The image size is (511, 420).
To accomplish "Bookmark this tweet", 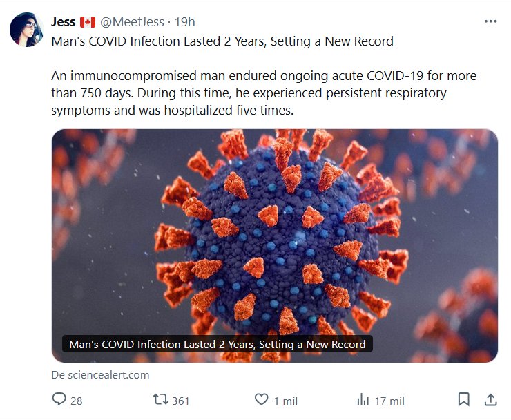I will [464, 399].
